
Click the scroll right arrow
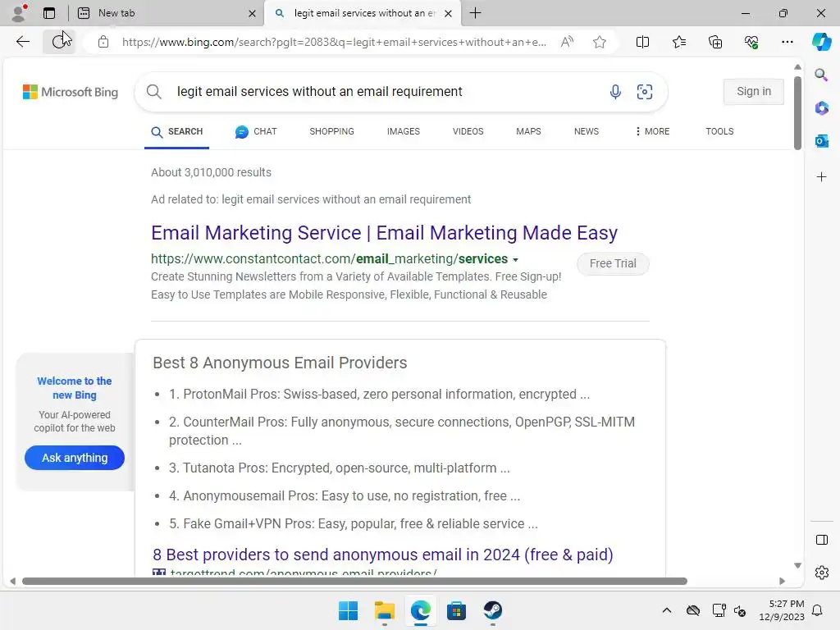[782, 582]
